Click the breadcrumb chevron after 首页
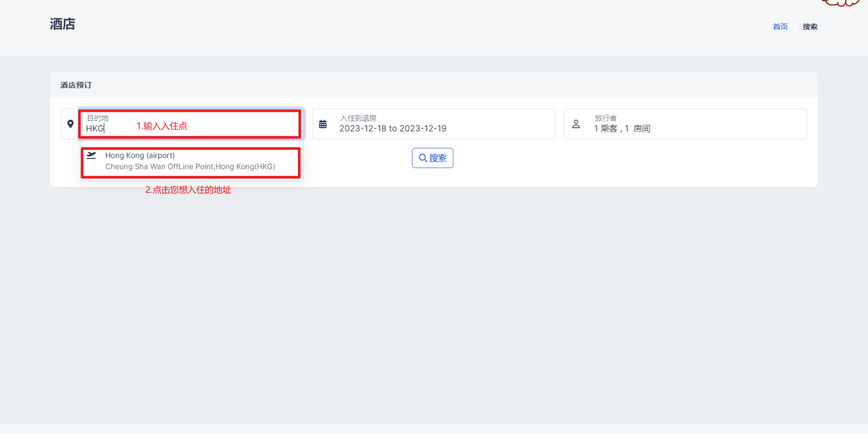This screenshot has height=434, width=868. (795, 27)
